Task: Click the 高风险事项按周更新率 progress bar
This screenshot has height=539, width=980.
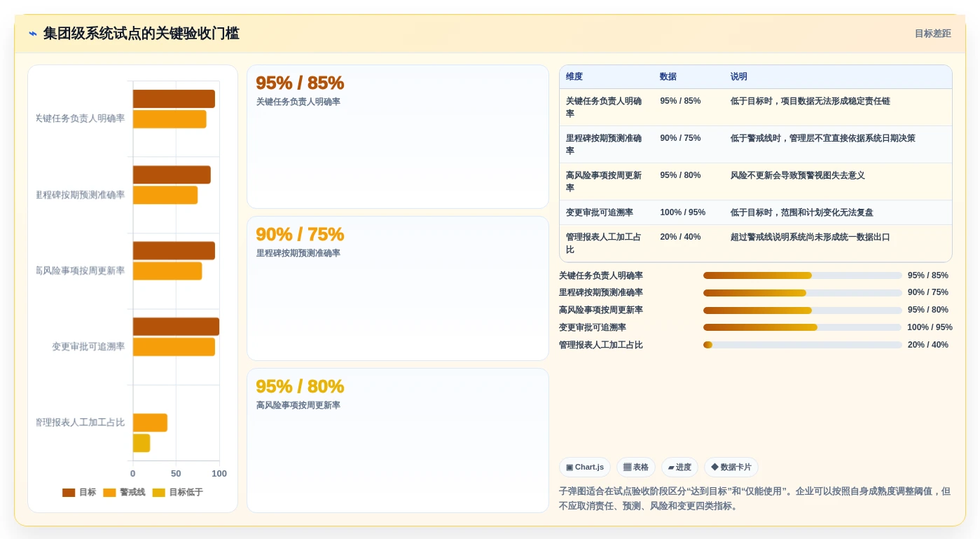Action: coord(802,310)
